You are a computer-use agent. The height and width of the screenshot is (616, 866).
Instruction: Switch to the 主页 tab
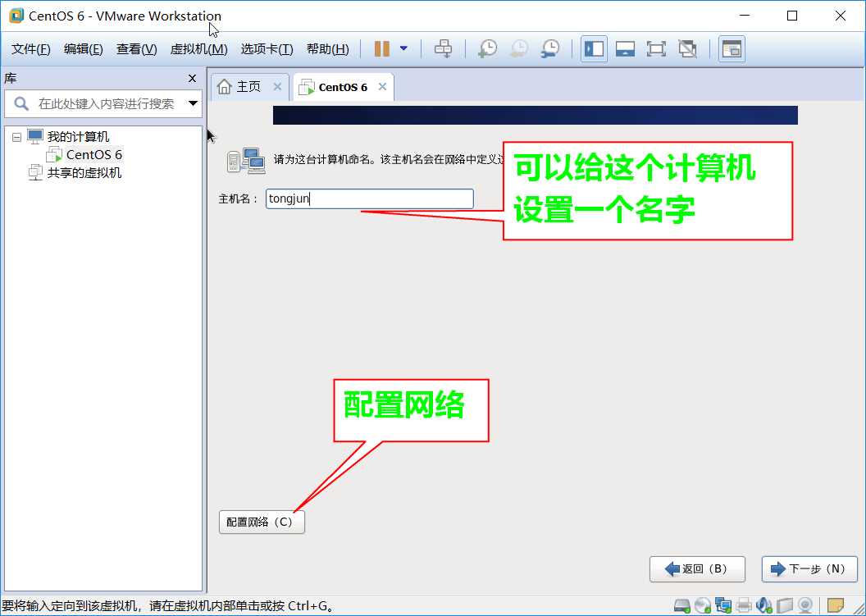click(x=248, y=87)
